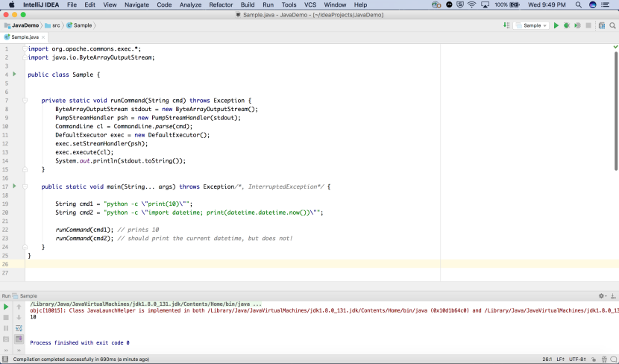The height and width of the screenshot is (364, 619).
Task: Click the Make Project build icon
Action: [507, 25]
